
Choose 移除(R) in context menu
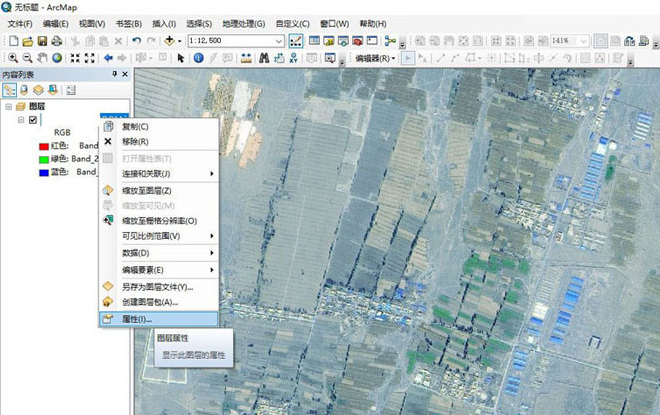click(159, 141)
